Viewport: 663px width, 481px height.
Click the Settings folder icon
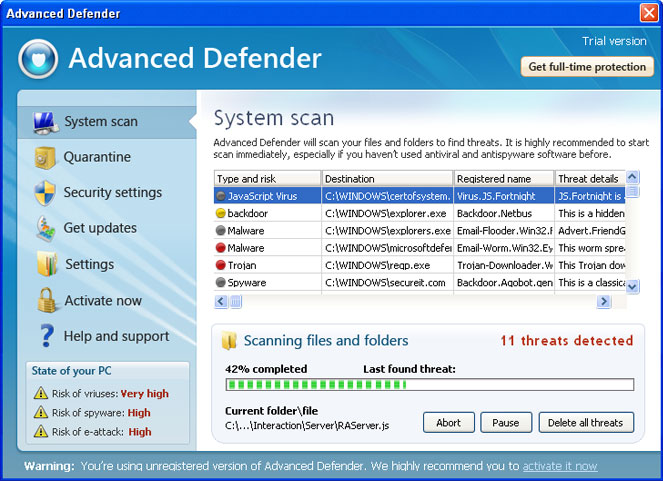[47, 264]
